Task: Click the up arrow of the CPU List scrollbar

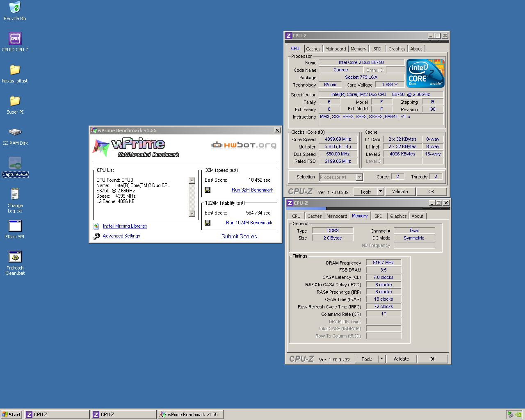Action: 192,180
